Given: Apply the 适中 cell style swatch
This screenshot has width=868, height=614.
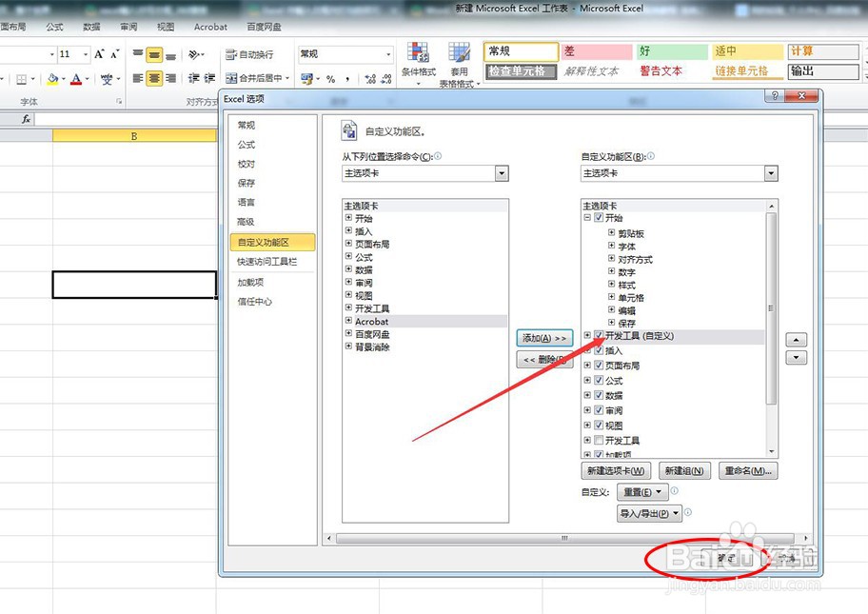Looking at the screenshot, I should click(748, 51).
